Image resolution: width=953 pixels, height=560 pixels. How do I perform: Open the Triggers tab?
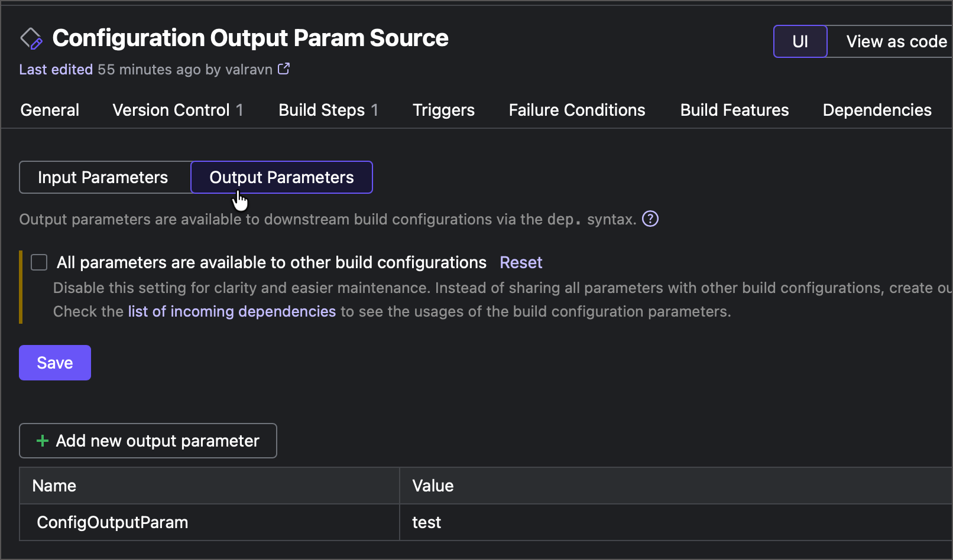[443, 110]
